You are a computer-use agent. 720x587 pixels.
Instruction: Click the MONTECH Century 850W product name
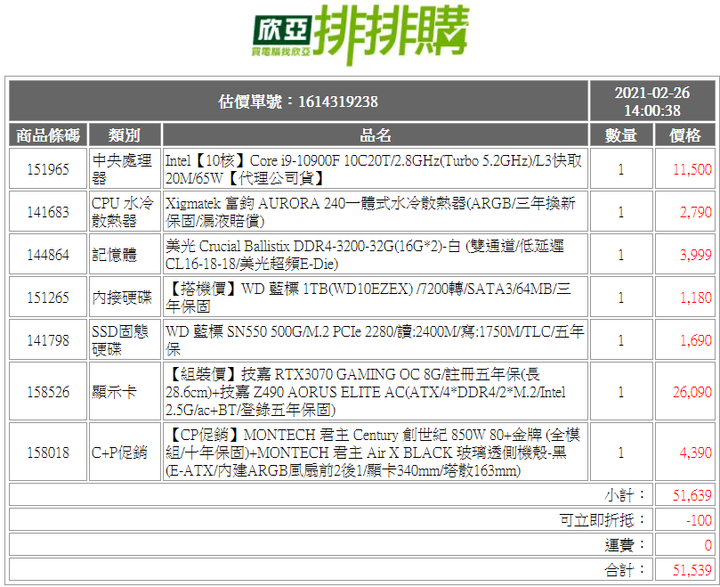(373, 452)
